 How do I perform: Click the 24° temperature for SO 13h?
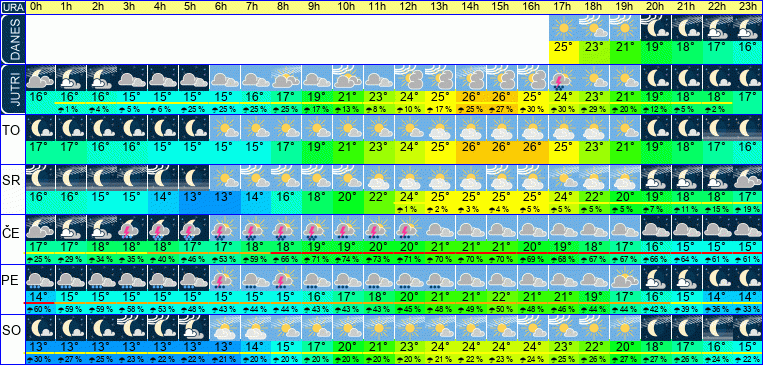440,347
